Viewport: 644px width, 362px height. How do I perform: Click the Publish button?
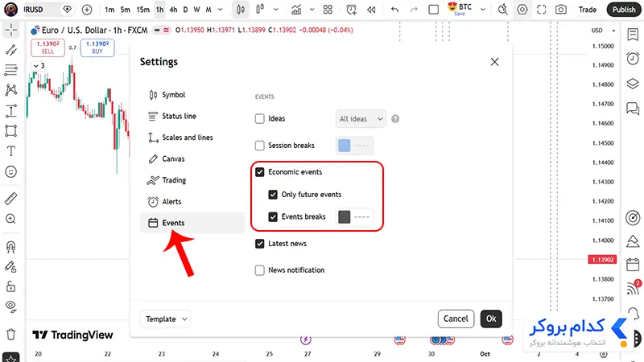pyautogui.click(x=624, y=10)
